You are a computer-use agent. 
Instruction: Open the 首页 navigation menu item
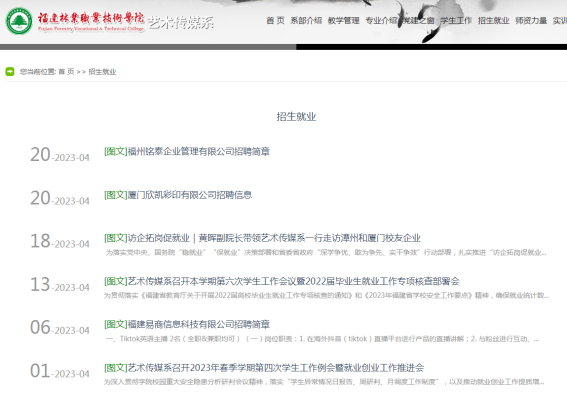pyautogui.click(x=276, y=21)
